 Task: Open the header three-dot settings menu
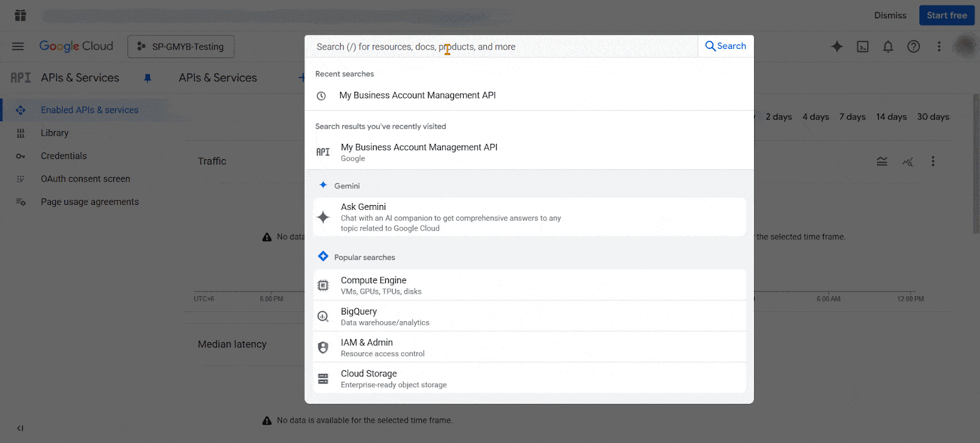939,47
